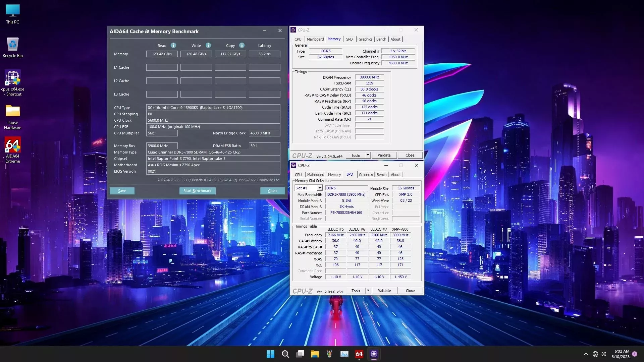This screenshot has width=644, height=362.
Task: Click CPU-Z icon in the taskbar
Action: pyautogui.click(x=374, y=354)
